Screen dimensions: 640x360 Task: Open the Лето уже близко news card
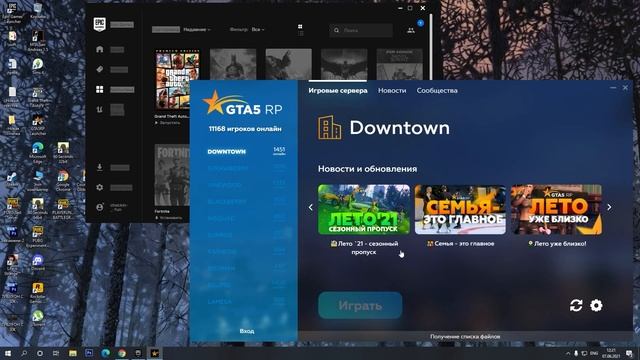click(x=556, y=209)
